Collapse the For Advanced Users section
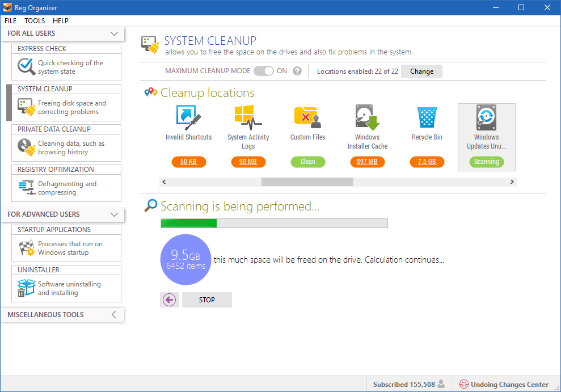The width and height of the screenshot is (561, 392). point(115,214)
